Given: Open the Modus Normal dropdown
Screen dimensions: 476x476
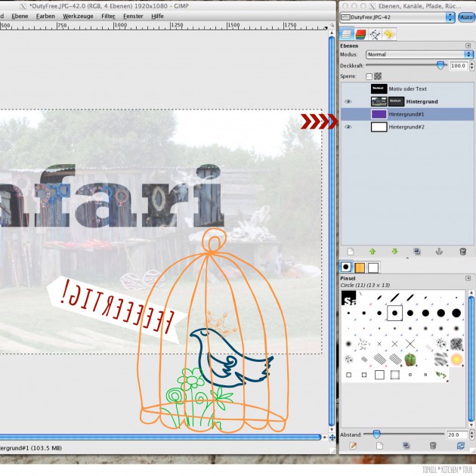Looking at the screenshot, I should [419, 54].
